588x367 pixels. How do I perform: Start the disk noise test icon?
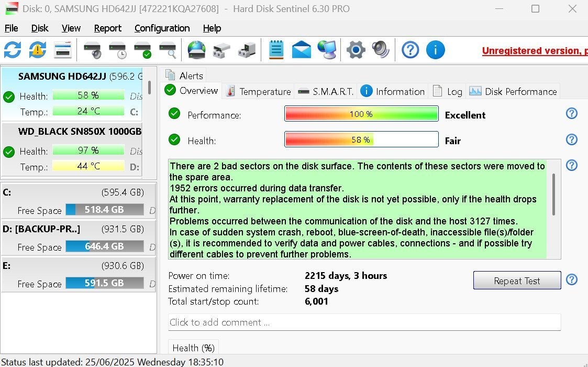point(93,50)
